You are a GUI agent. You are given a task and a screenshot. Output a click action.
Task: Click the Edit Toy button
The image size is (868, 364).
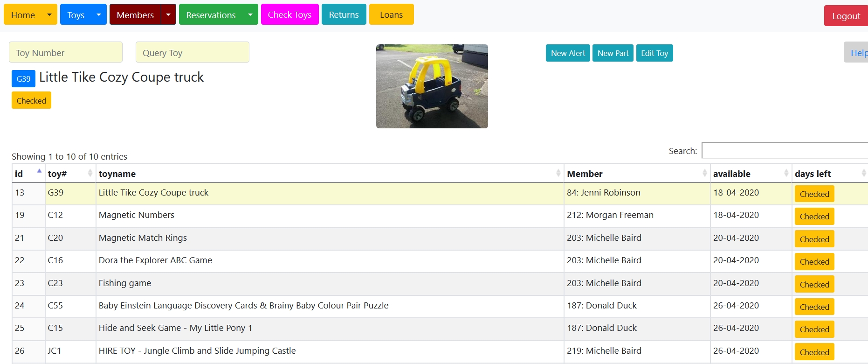(654, 53)
